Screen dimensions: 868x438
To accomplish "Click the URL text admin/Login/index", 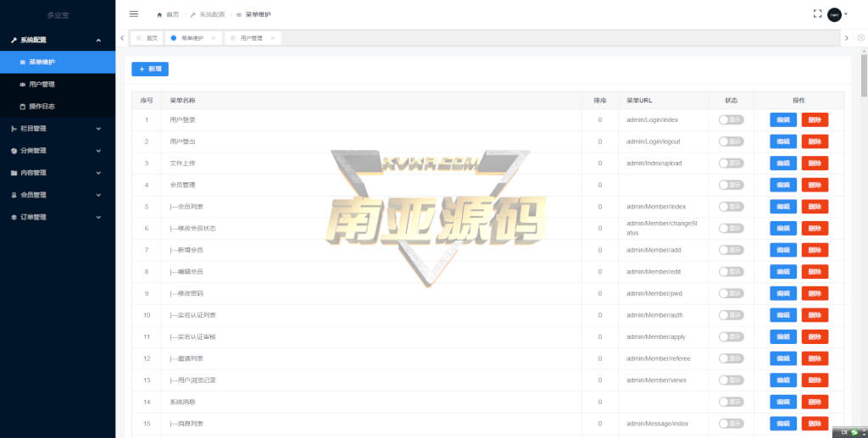I will click(x=652, y=120).
